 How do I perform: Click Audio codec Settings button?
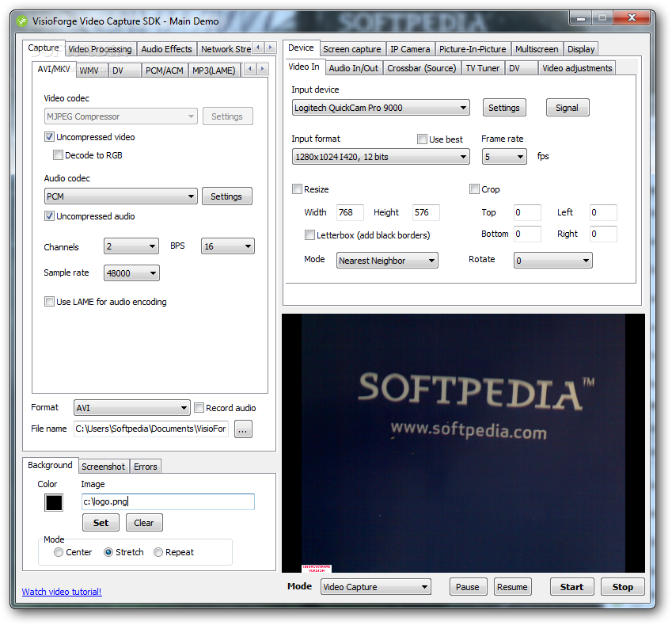point(226,196)
